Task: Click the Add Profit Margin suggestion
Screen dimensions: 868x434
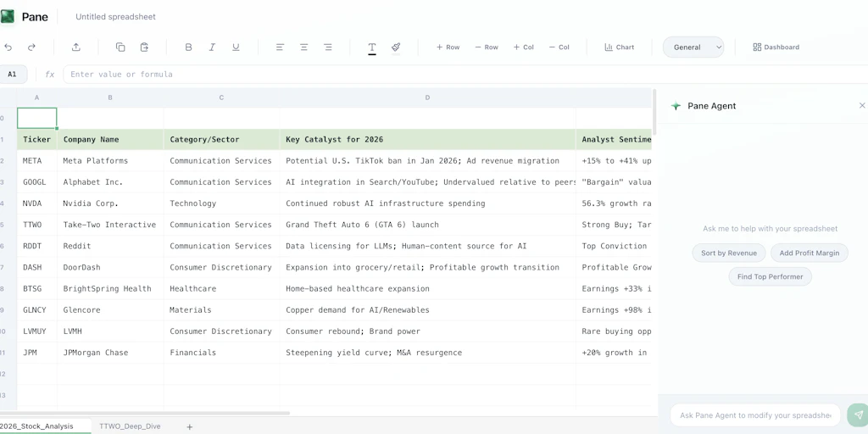Action: click(810, 253)
